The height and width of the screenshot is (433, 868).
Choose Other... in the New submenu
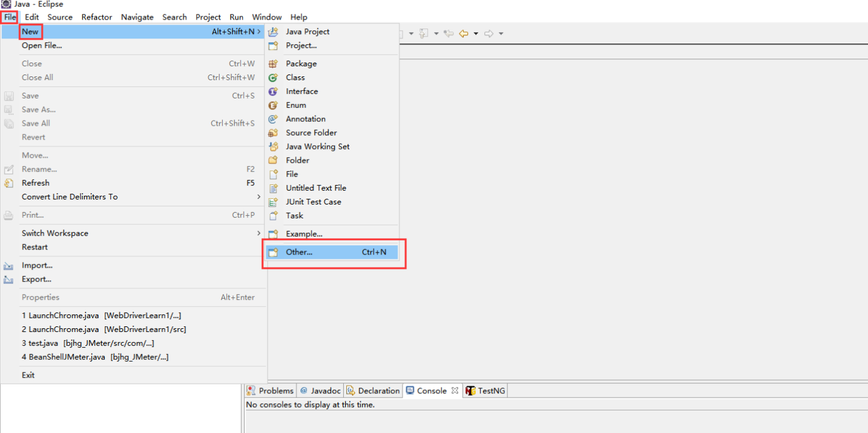click(332, 252)
